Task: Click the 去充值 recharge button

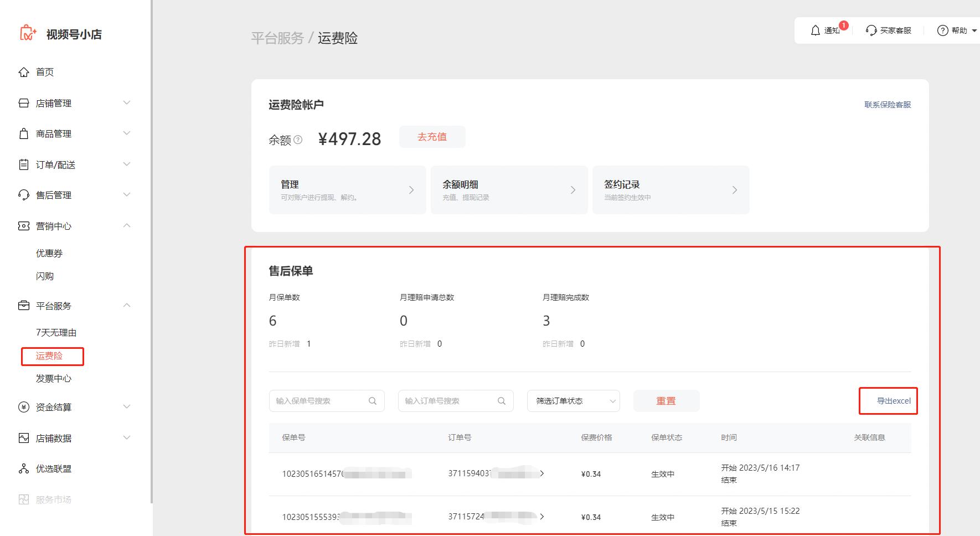Action: [432, 137]
